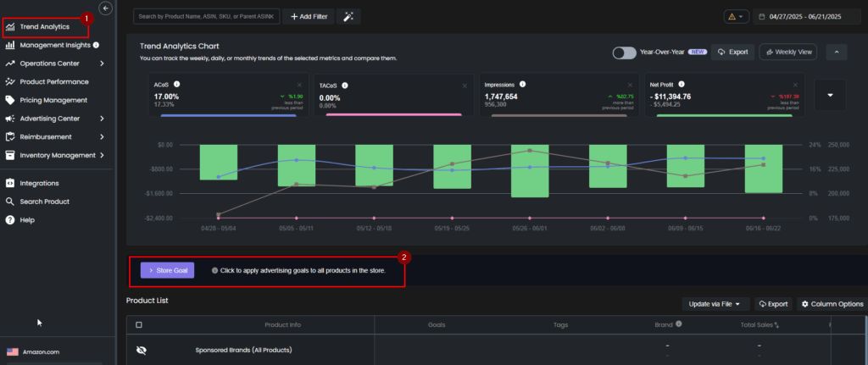This screenshot has height=365, width=868.
Task: Click the Add Filter button
Action: click(309, 17)
